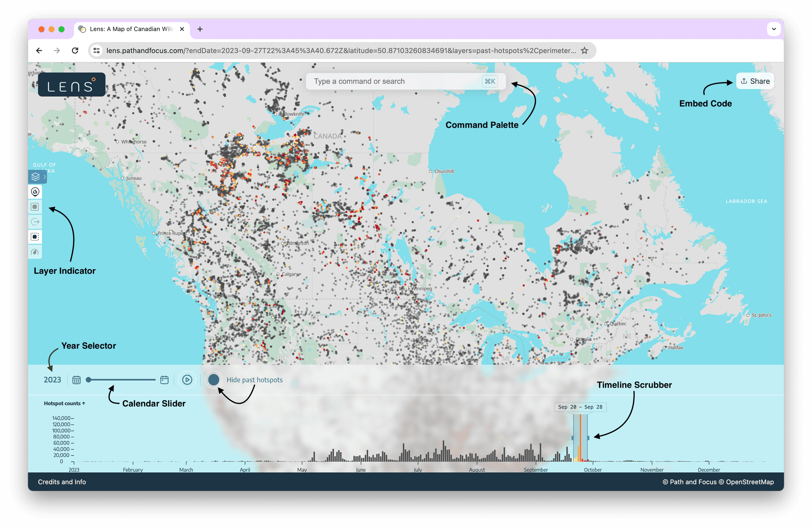
Task: Click the calendar slider track
Action: [121, 380]
